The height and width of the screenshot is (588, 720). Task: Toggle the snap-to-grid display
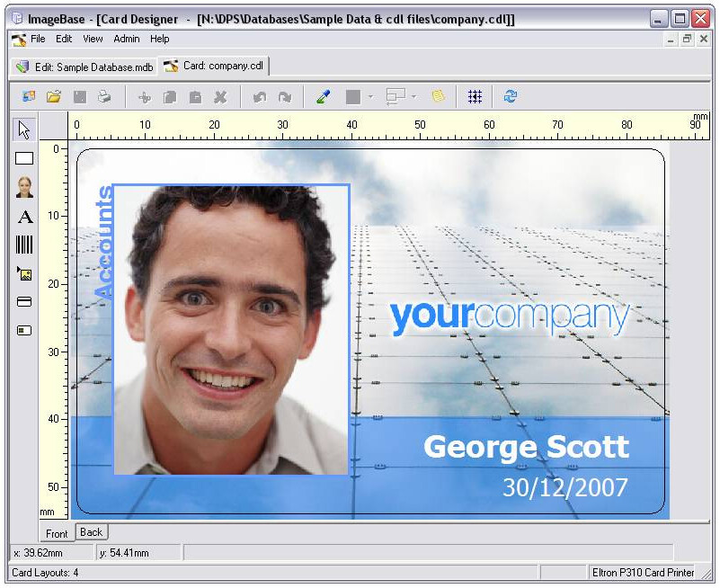(x=475, y=96)
